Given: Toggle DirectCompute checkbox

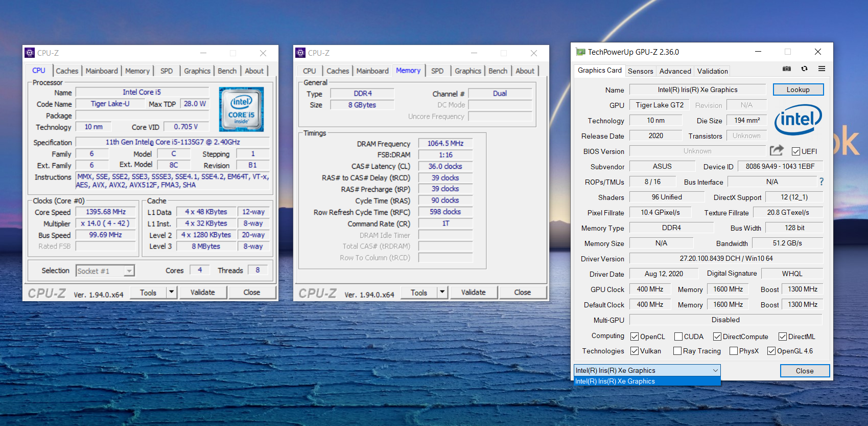Looking at the screenshot, I should pos(717,337).
